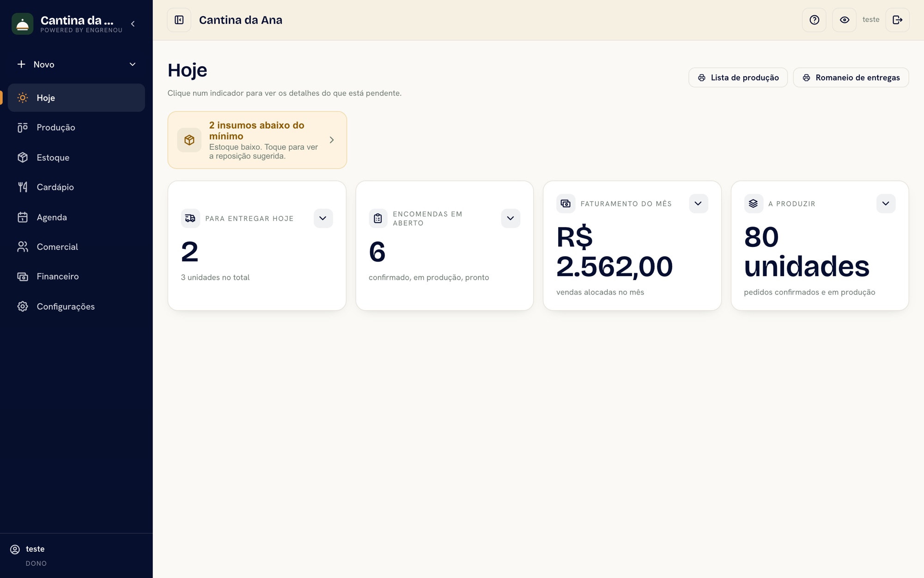Screen dimensions: 924x578
Task: Click the 80 unidades value
Action: [807, 252]
